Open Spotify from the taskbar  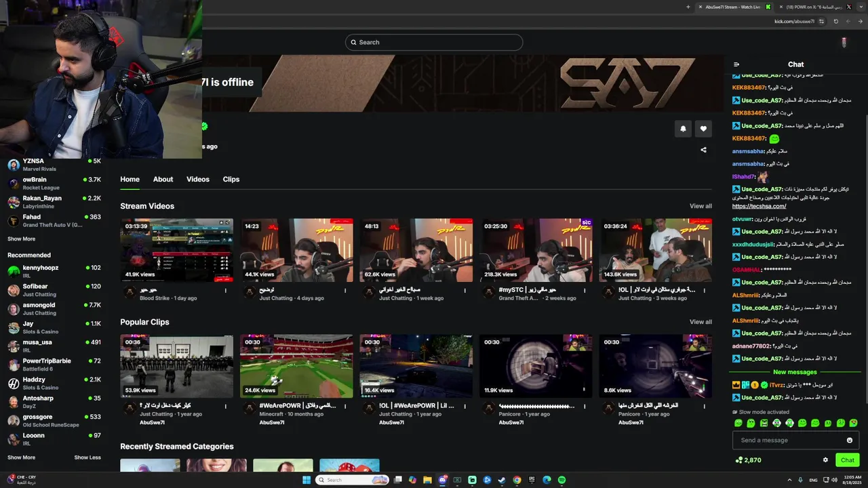(x=561, y=480)
